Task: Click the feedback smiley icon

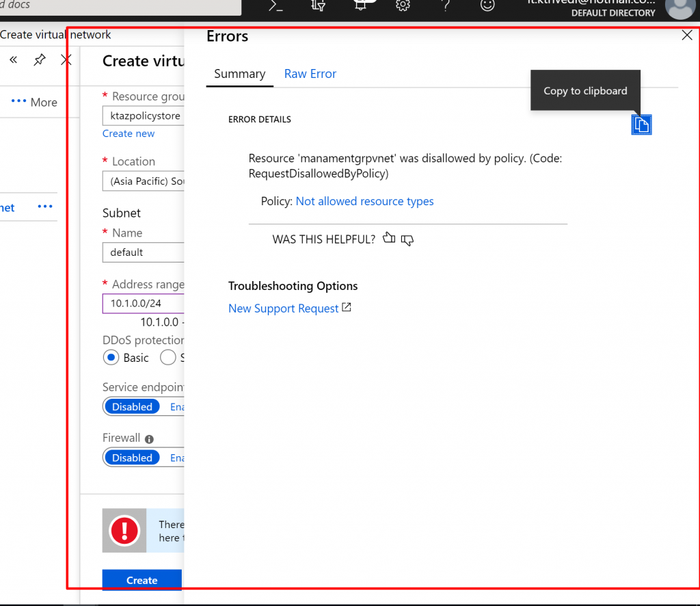Action: 487,5
